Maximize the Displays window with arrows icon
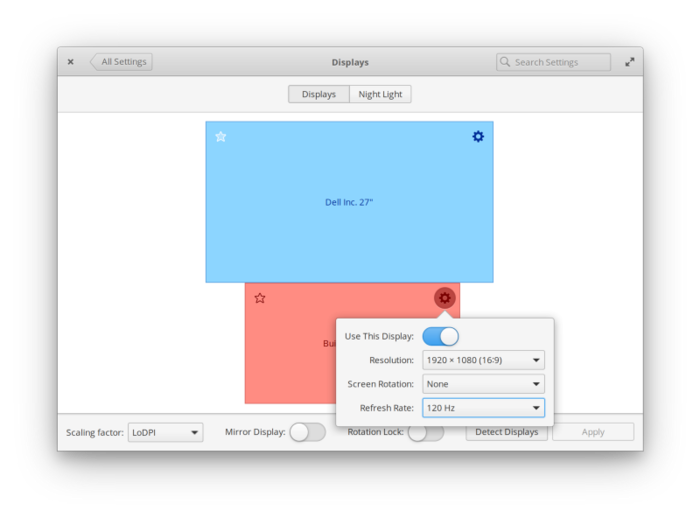 [629, 62]
